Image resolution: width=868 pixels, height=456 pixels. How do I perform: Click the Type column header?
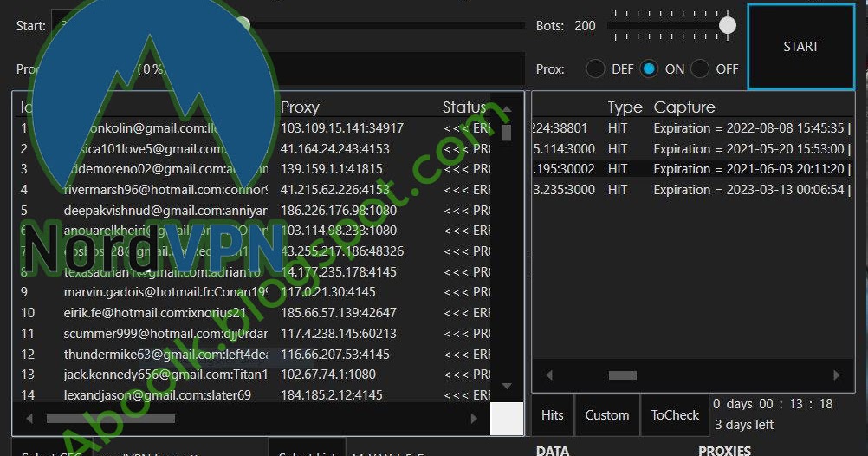pyautogui.click(x=625, y=107)
